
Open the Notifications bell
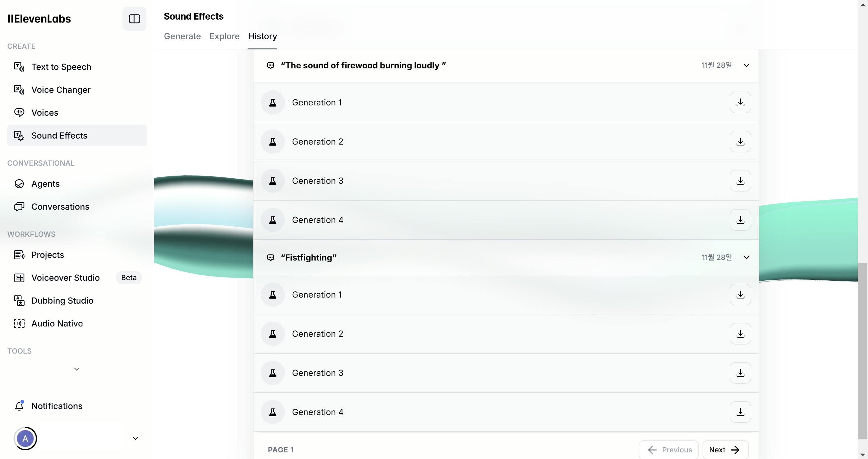20,406
